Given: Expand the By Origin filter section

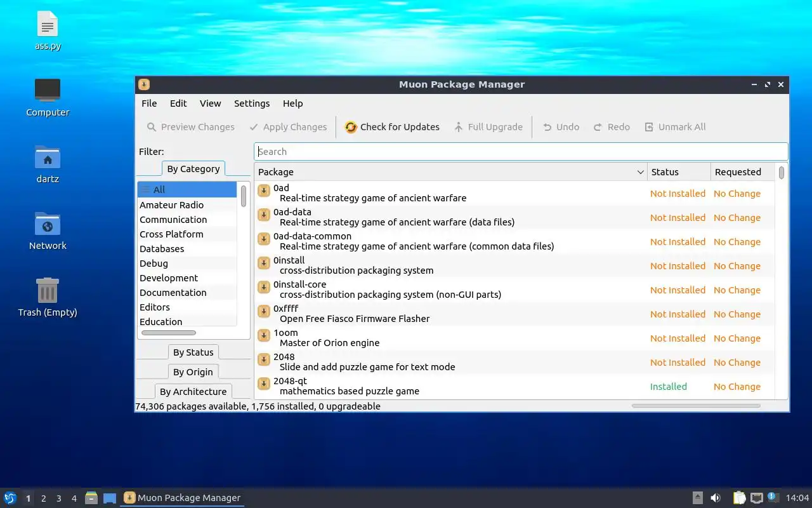Looking at the screenshot, I should [x=193, y=372].
